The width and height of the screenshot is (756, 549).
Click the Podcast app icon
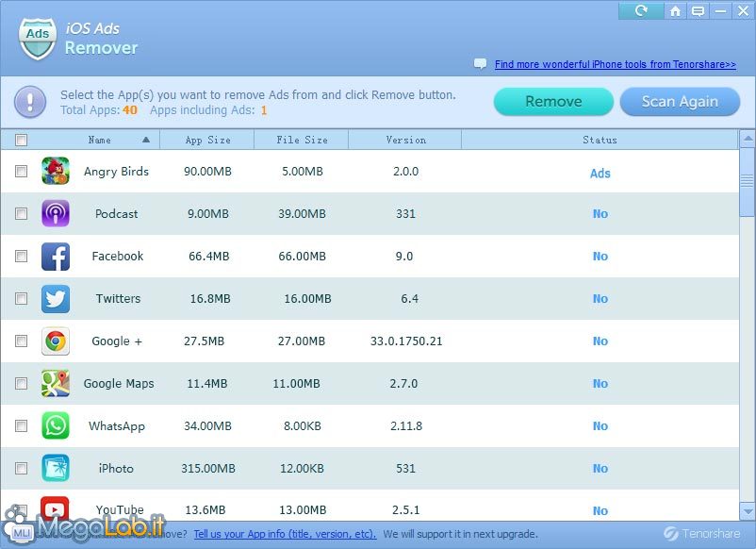tap(56, 213)
